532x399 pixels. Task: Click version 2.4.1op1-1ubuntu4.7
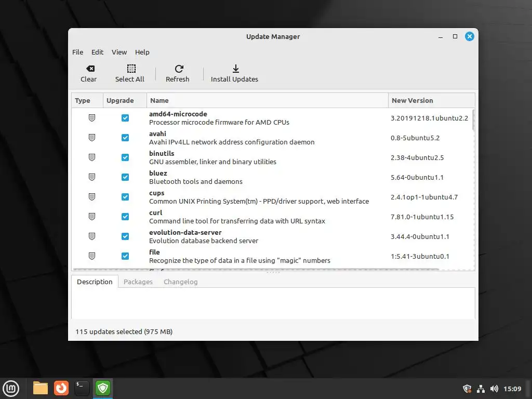(x=424, y=197)
